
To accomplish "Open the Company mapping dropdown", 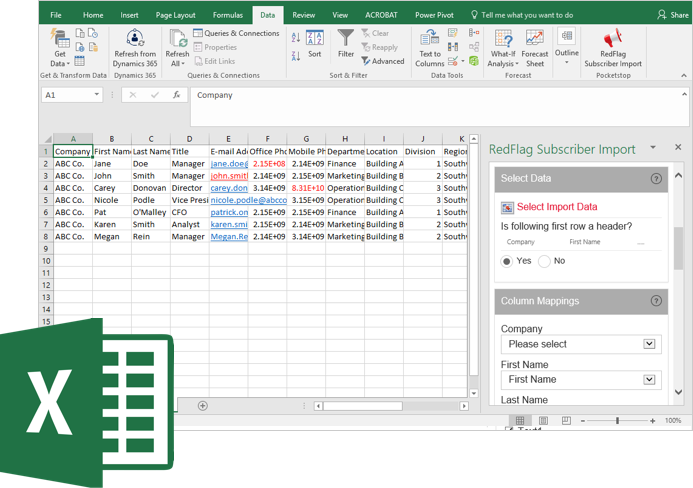I will [649, 344].
